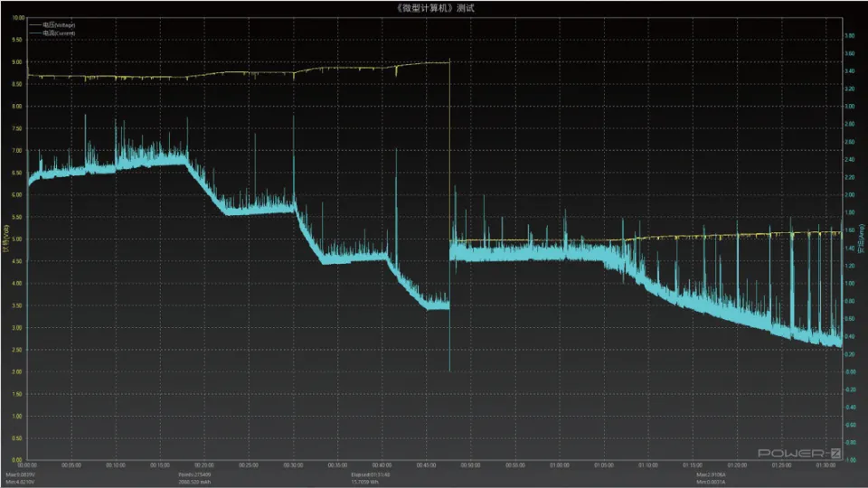
Task: Click the chart title 《微型计算机》测试
Action: [433, 7]
